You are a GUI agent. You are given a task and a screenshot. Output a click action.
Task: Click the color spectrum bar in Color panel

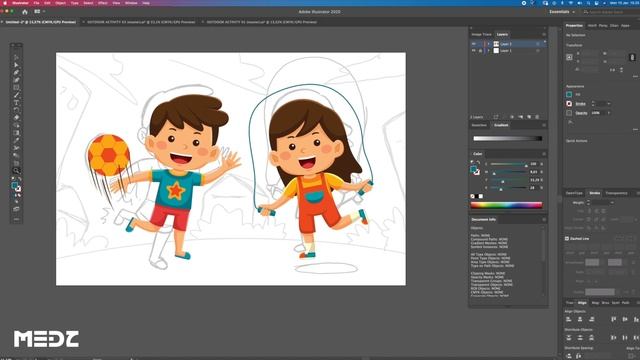tap(506, 205)
